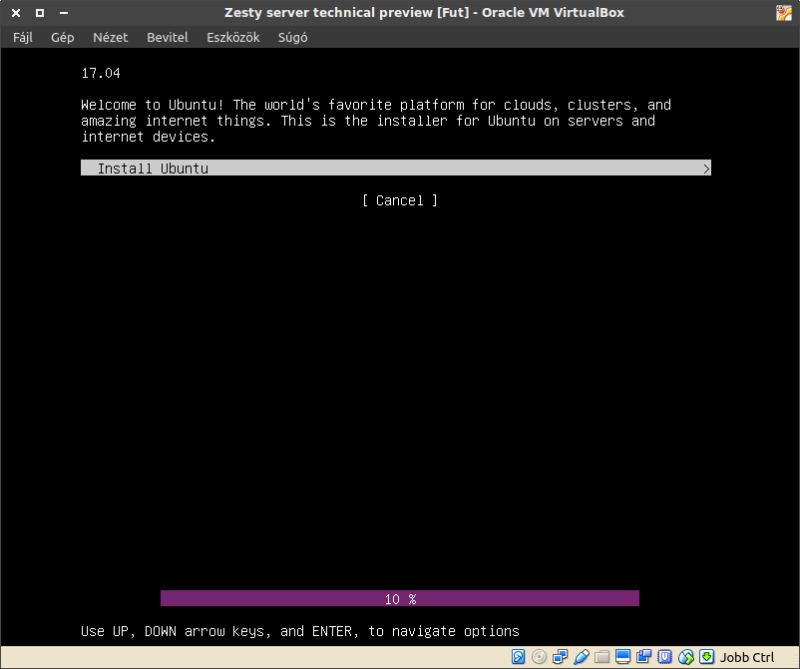Maximize the VirtualBox window
This screenshot has width=800, height=669.
(40, 13)
